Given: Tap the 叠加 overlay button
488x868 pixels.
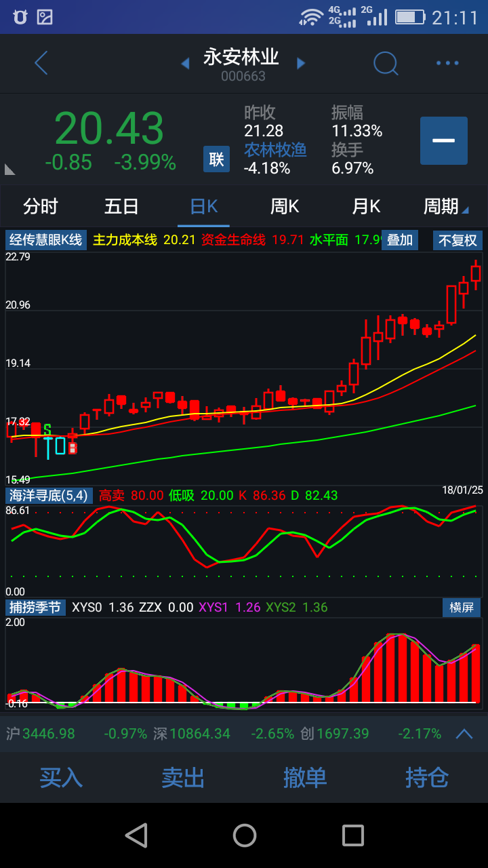Looking at the screenshot, I should pos(400,240).
